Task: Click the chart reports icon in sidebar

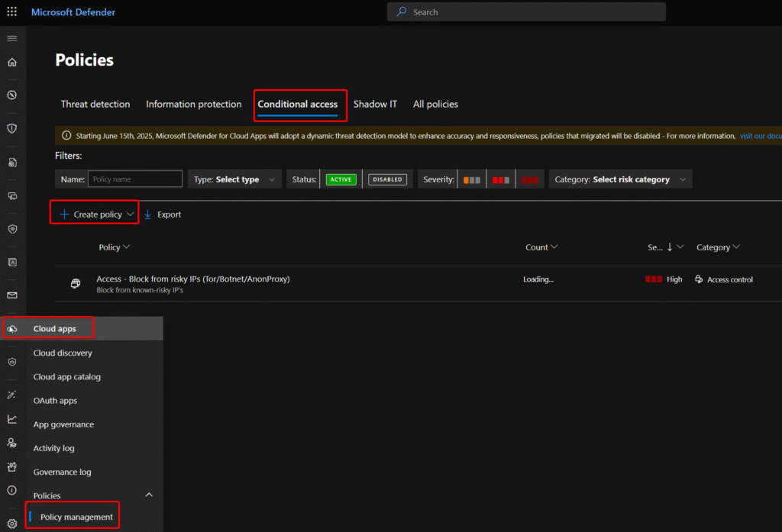Action: [x=11, y=419]
